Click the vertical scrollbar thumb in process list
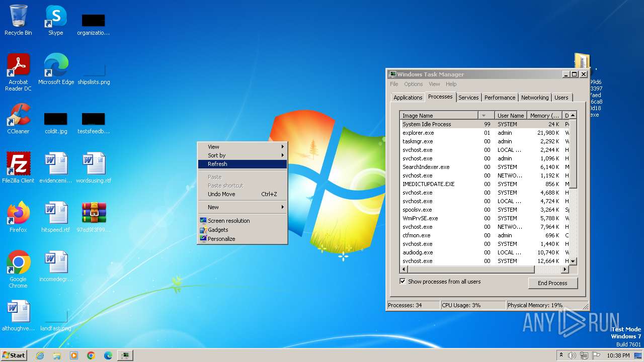 tap(573, 154)
